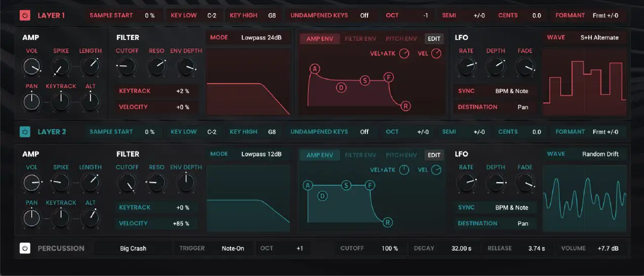Screen dimensions: 644x276
Task: Click Layer 1 OCT value -1
Action: [x=425, y=15]
